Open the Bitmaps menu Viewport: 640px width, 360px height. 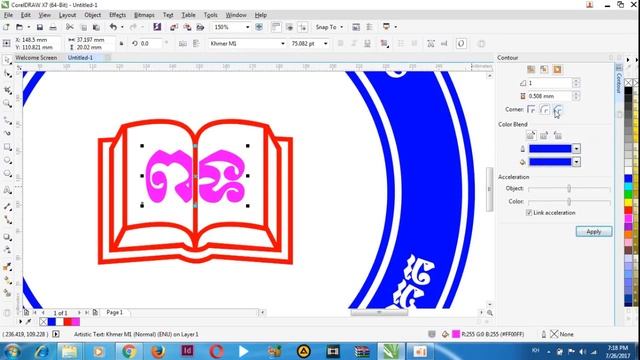(144, 15)
